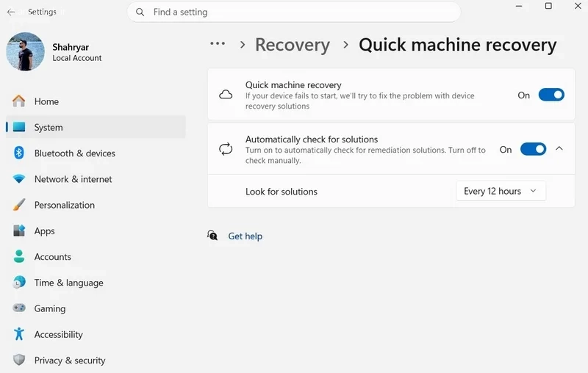Viewport: 588px width, 373px height.
Task: Click the Accounts person icon
Action: click(x=19, y=256)
